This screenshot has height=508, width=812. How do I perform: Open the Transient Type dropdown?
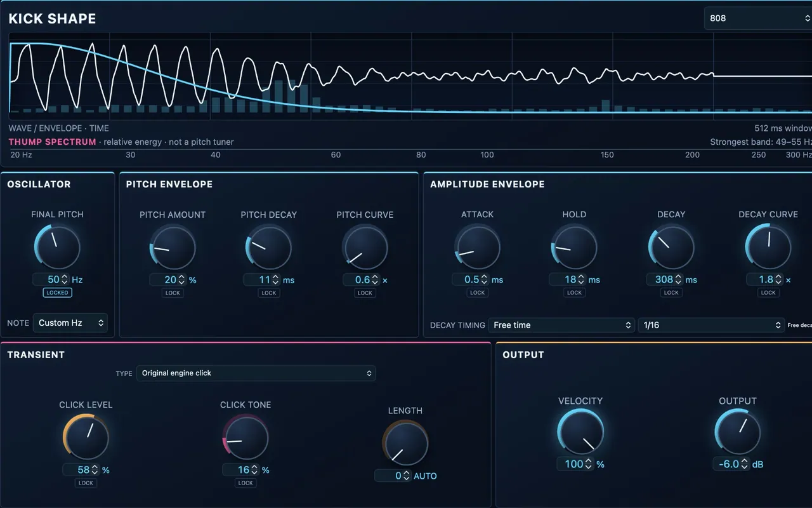pyautogui.click(x=256, y=373)
